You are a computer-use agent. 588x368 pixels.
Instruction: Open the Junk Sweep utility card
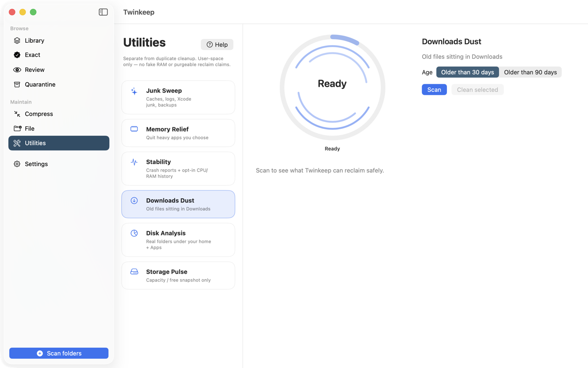tap(178, 98)
